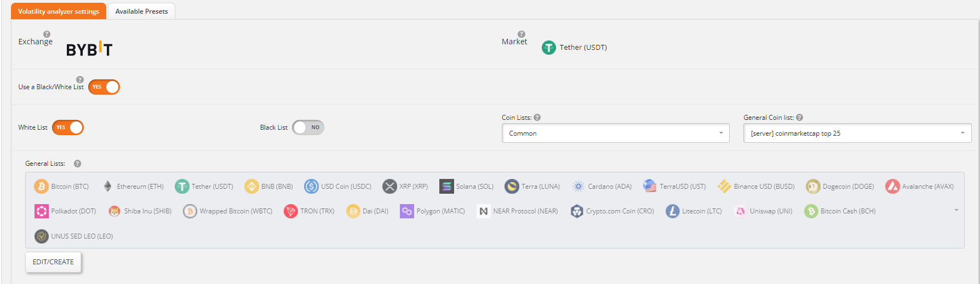Click the UNUS SED LEO (LEO) icon

pos(42,236)
